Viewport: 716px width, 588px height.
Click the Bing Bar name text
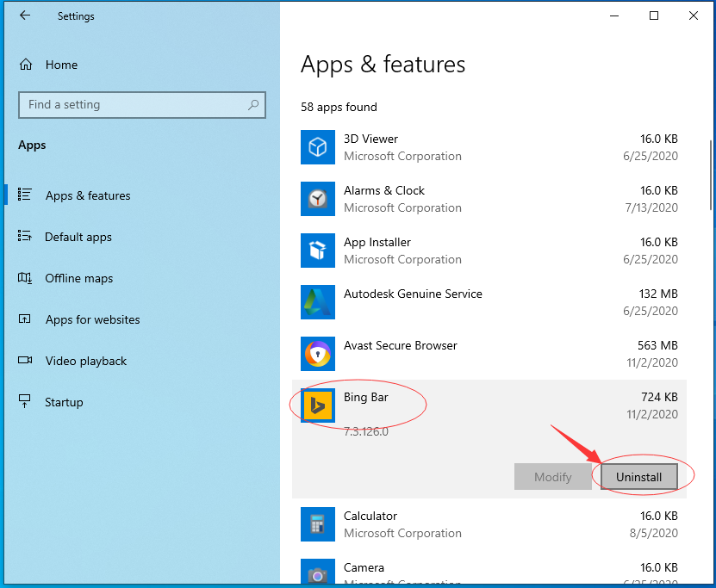coord(366,397)
